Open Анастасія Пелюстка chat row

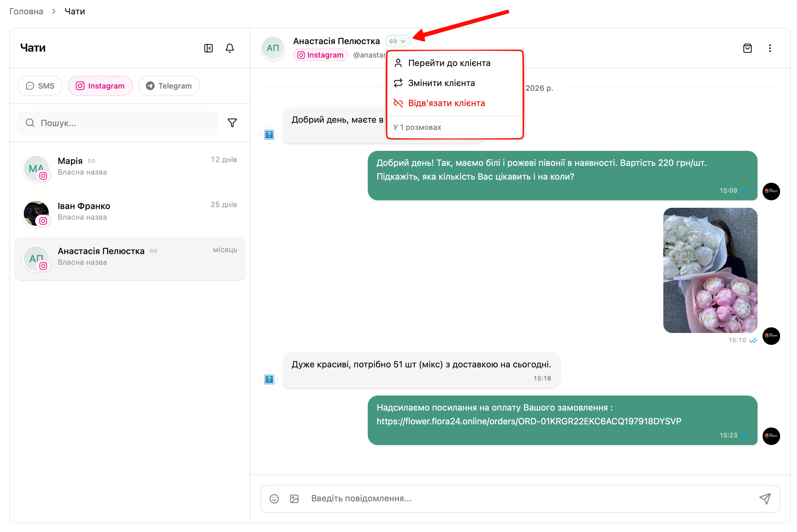coord(130,258)
